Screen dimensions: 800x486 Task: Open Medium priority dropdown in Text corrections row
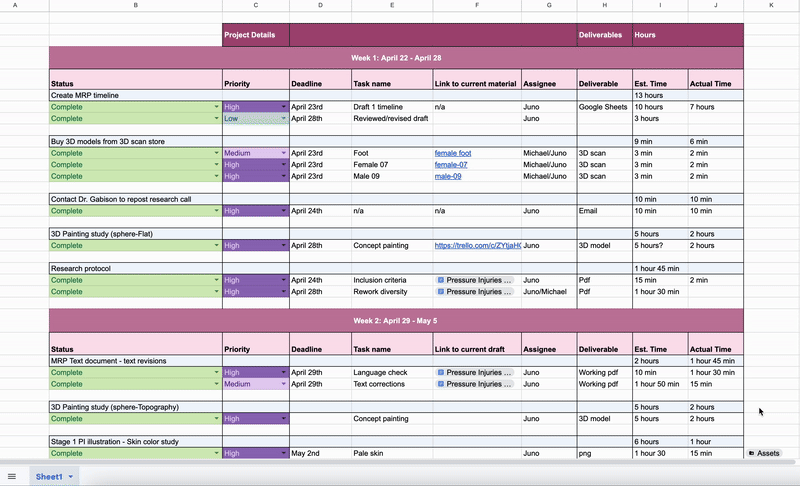(x=284, y=384)
